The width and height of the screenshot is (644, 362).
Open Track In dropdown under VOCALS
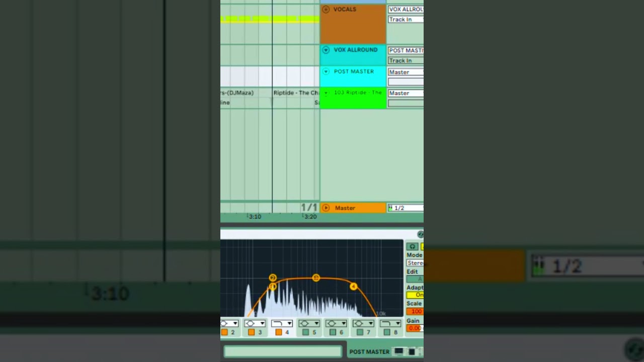[406, 19]
